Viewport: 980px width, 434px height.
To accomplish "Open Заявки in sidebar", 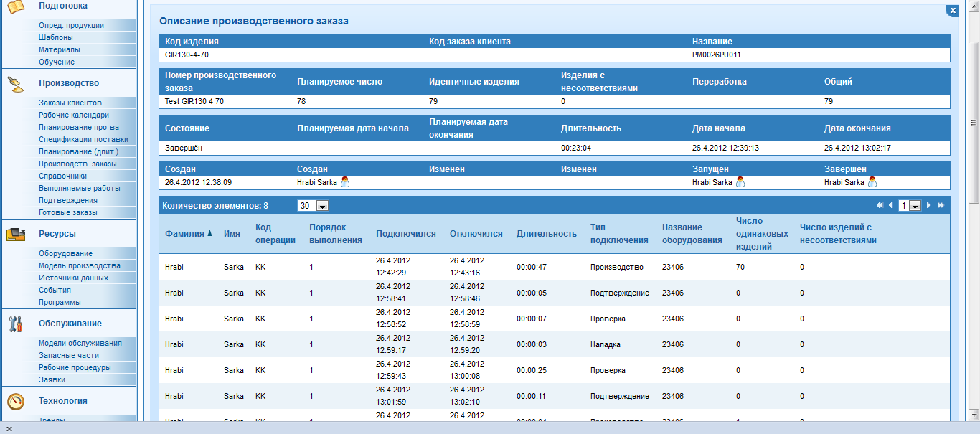I will click(x=52, y=379).
